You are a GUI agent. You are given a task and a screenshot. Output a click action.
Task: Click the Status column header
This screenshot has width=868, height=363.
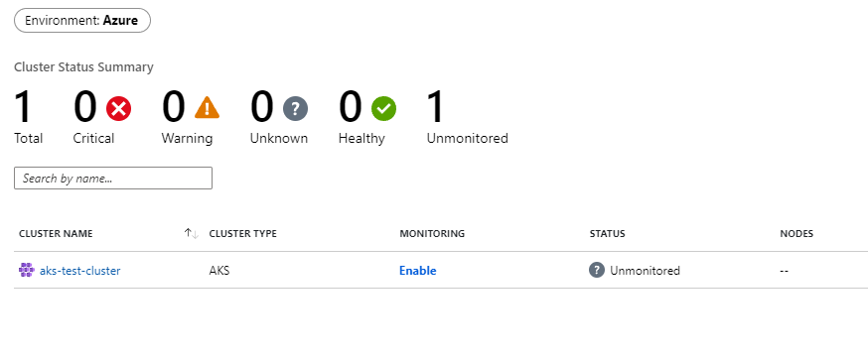coord(607,234)
